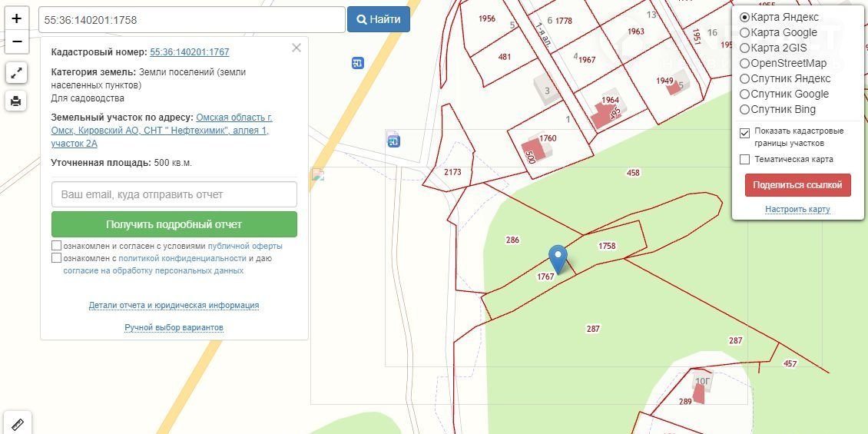The height and width of the screenshot is (434, 868).
Task: Click Поделиться ссылкой button
Action: pos(797,185)
